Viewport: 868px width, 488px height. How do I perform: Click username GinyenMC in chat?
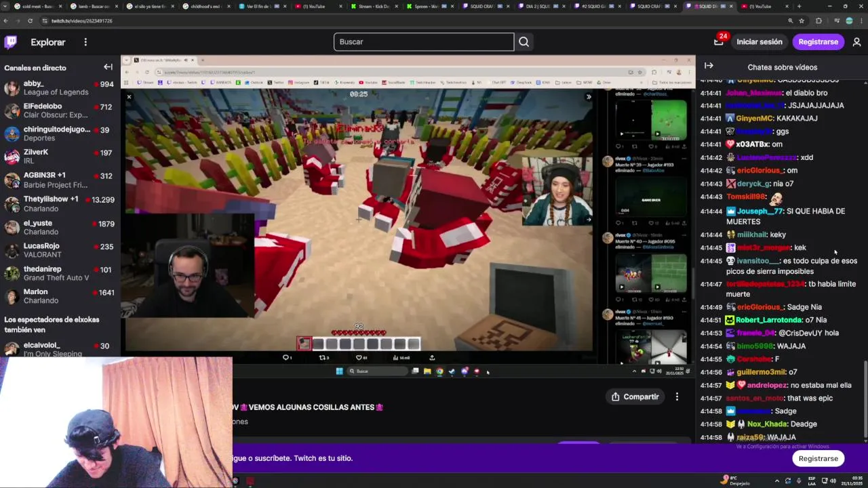[x=755, y=119]
